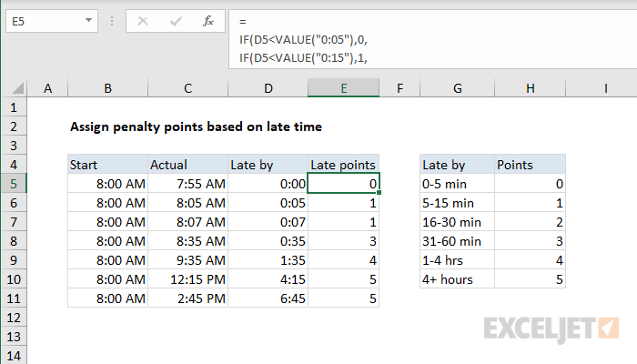Select the 'Actual' header cell

[x=187, y=165]
